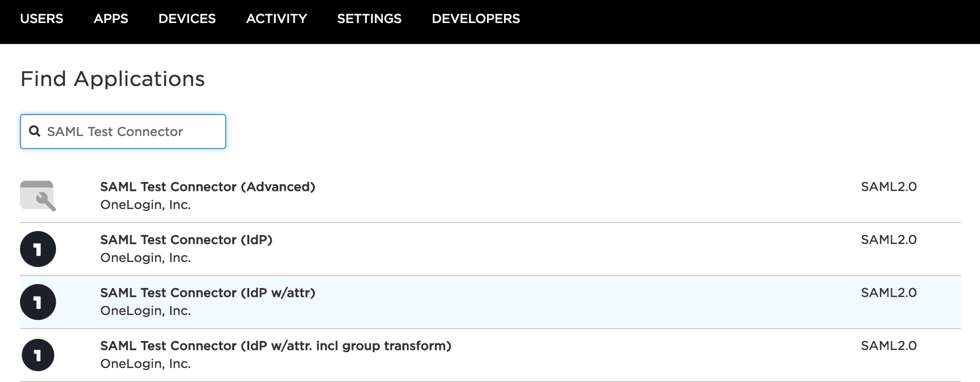Open the Developers menu
Viewport: 980px width, 382px height.
pos(475,19)
